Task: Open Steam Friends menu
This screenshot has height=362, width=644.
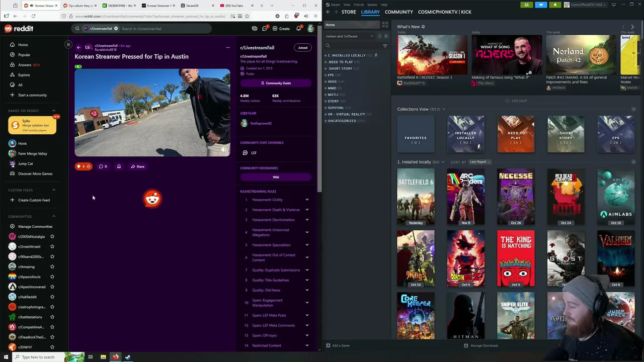Action: tap(359, 5)
